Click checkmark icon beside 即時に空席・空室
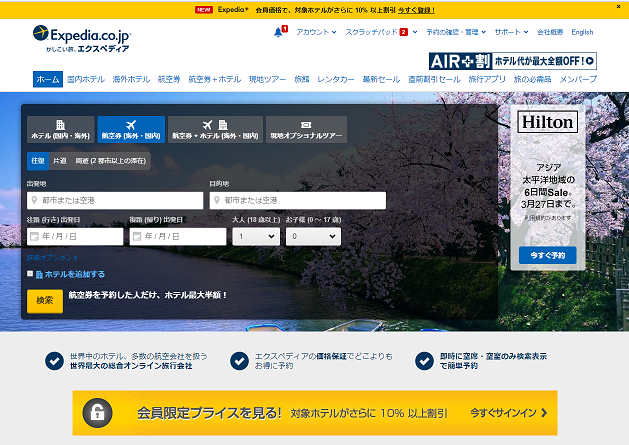629x445 pixels. (424, 361)
